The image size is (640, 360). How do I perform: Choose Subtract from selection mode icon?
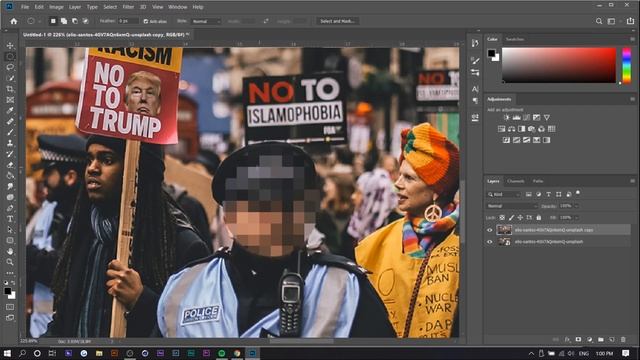(x=75, y=21)
